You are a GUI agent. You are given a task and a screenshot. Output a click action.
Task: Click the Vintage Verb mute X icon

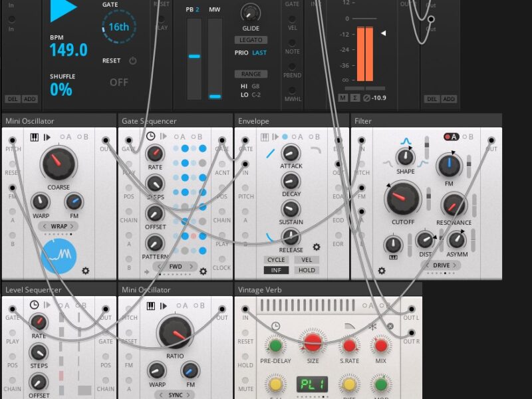point(390,327)
